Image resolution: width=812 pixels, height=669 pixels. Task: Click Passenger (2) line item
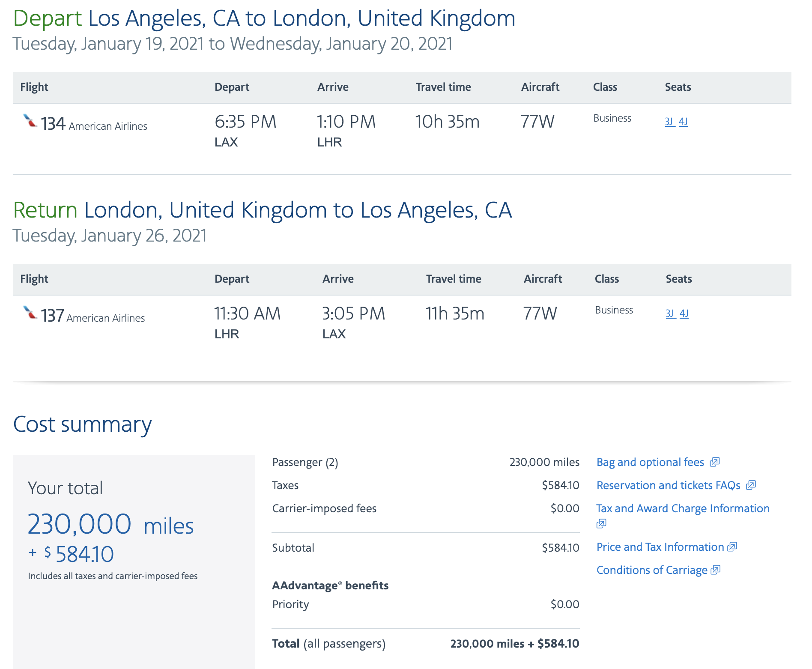coord(305,462)
